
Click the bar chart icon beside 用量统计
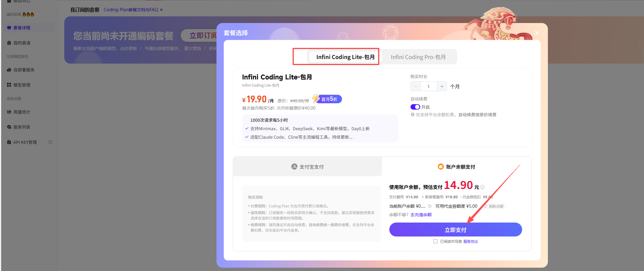(x=9, y=112)
